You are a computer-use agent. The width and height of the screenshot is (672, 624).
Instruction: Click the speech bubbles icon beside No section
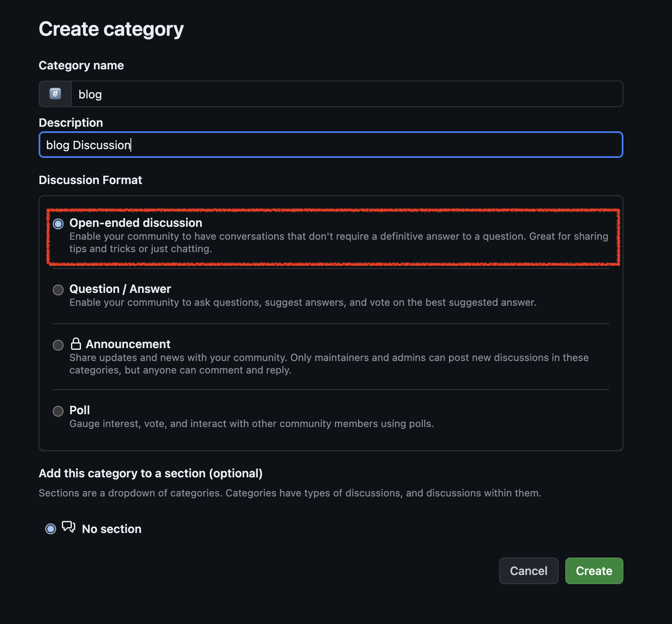pyautogui.click(x=69, y=527)
